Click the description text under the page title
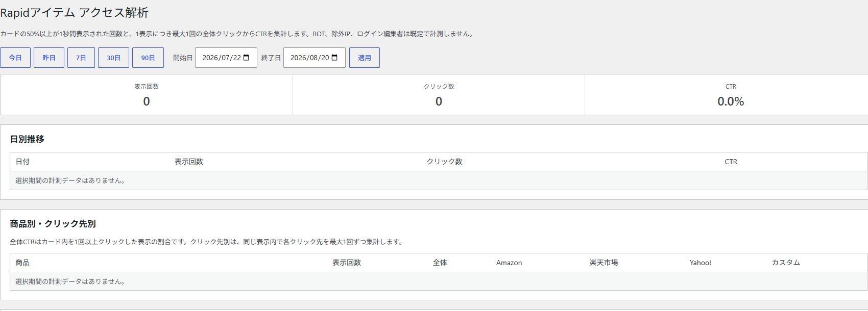Screen dimensions: 868x311 [238, 34]
